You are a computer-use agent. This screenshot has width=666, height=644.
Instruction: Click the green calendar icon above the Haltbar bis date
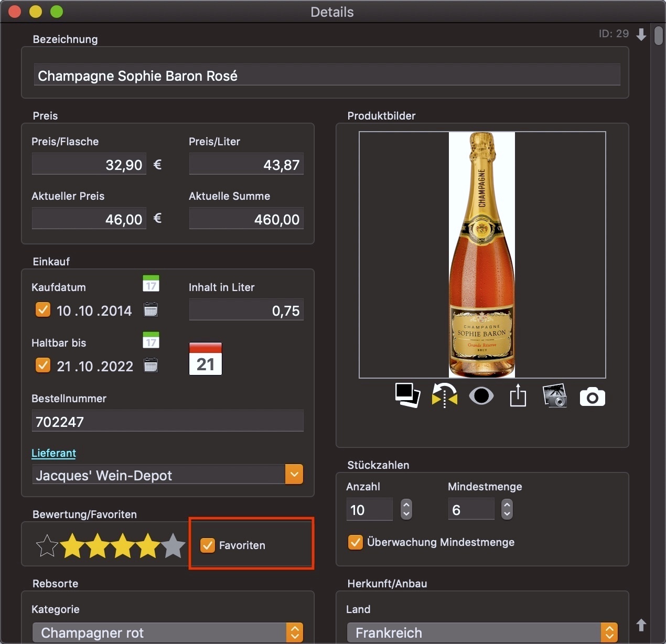[151, 340]
